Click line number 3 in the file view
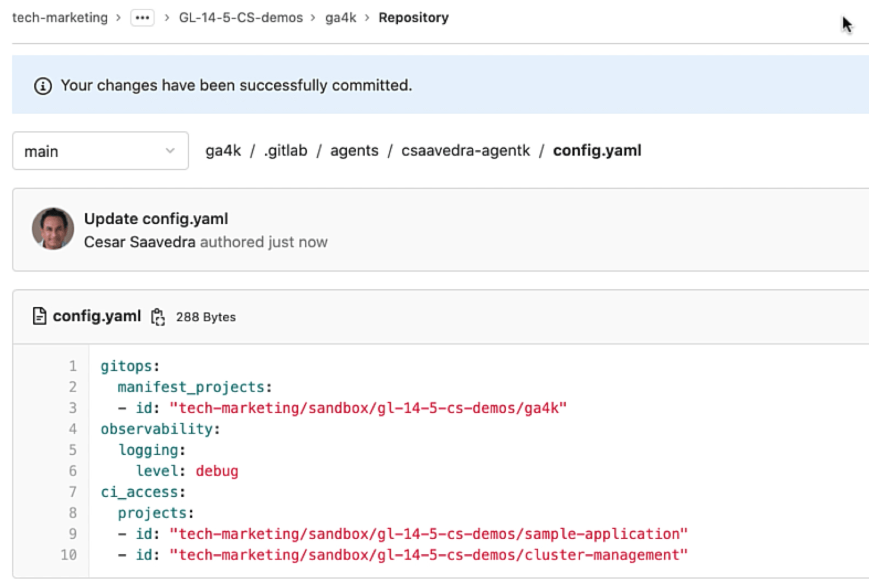Viewport: 869px width, 588px height. (x=72, y=408)
